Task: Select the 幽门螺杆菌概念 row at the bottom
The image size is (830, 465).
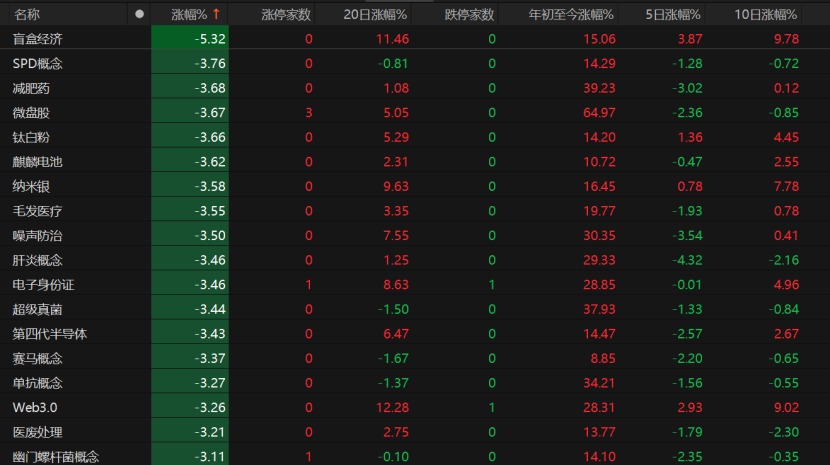Action: pos(55,456)
